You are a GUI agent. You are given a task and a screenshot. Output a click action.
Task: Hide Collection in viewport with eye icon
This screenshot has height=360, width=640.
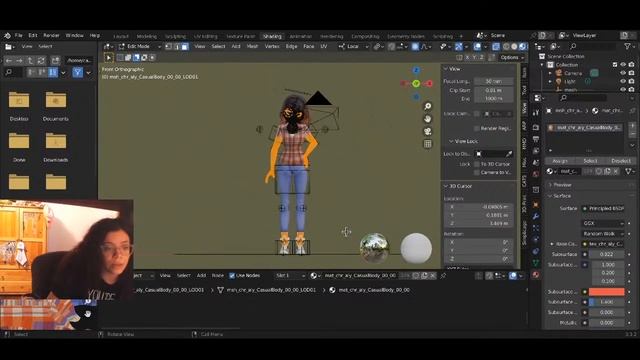point(623,64)
